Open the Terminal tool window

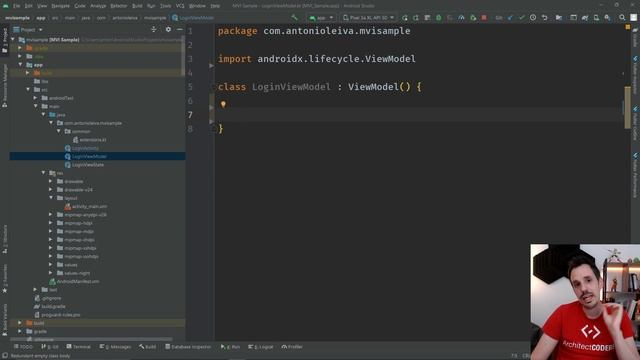(78, 347)
